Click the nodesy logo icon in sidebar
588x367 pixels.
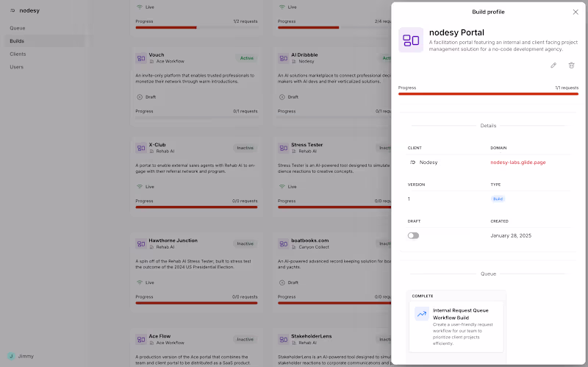[12, 10]
